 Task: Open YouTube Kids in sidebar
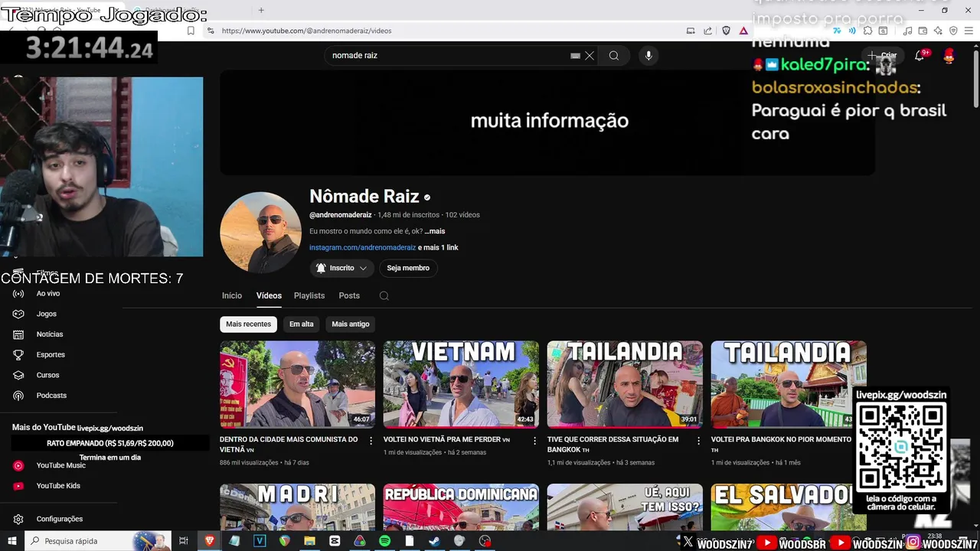(58, 486)
